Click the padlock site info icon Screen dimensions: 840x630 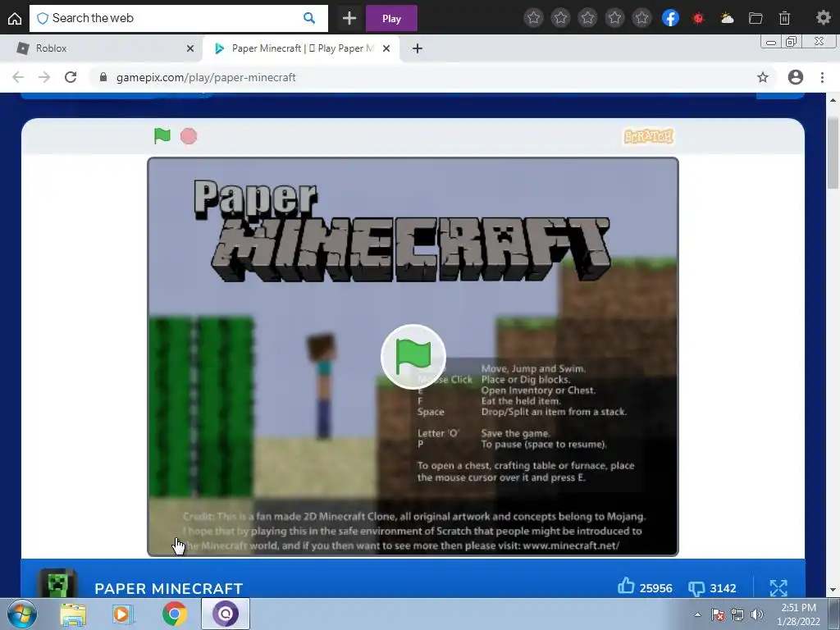coord(103,77)
